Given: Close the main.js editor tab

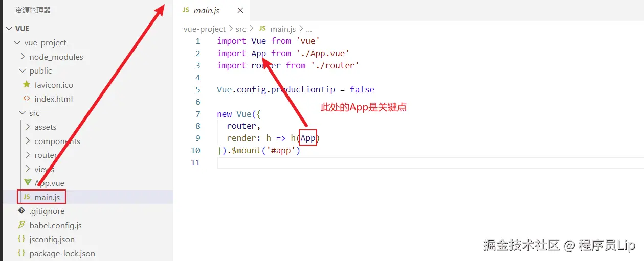Looking at the screenshot, I should pos(240,11).
